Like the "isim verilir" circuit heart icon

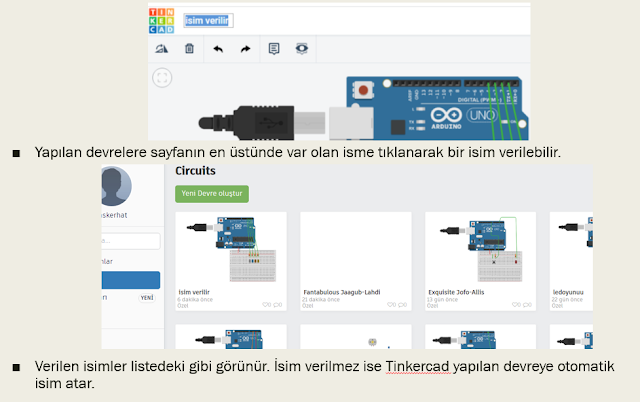pyautogui.click(x=267, y=305)
